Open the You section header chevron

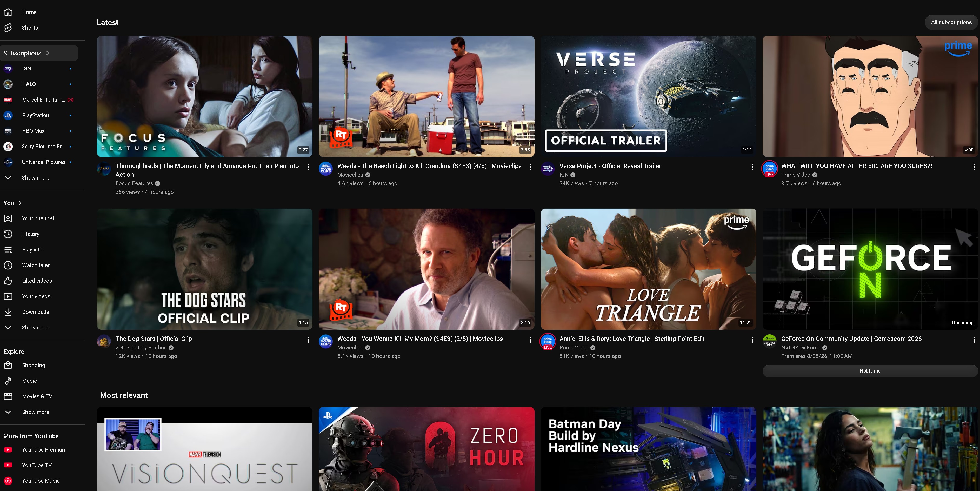20,203
